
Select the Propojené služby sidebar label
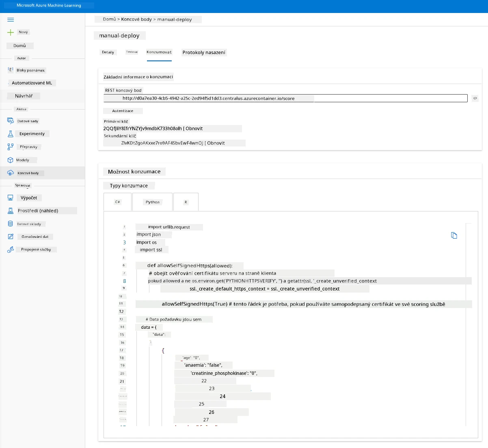coord(36,250)
